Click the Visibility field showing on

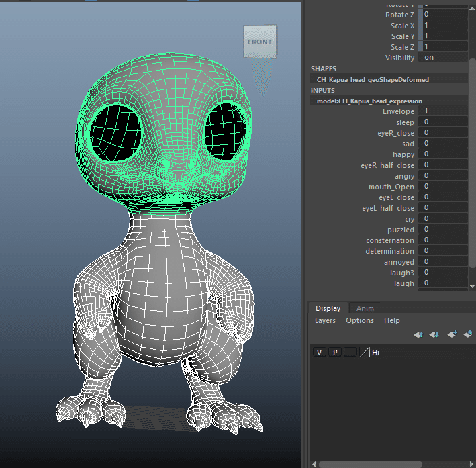pyautogui.click(x=443, y=58)
